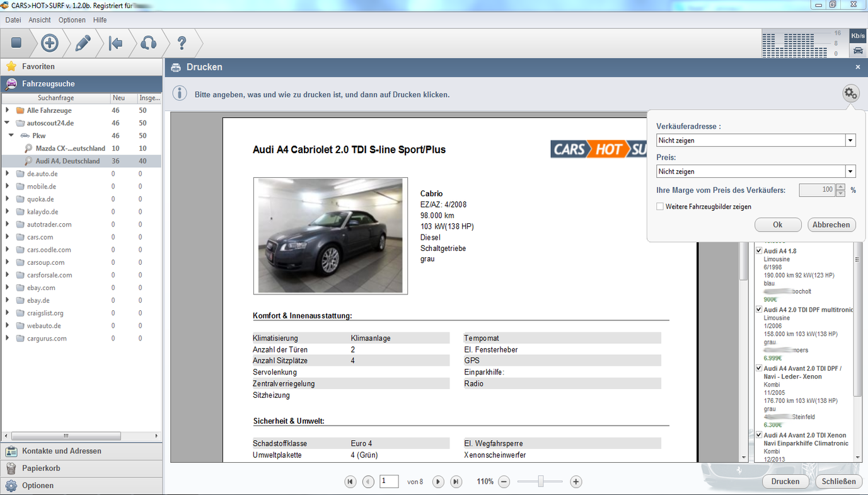The image size is (868, 495).
Task: Click the Favoriten star icon
Action: pos(11,66)
